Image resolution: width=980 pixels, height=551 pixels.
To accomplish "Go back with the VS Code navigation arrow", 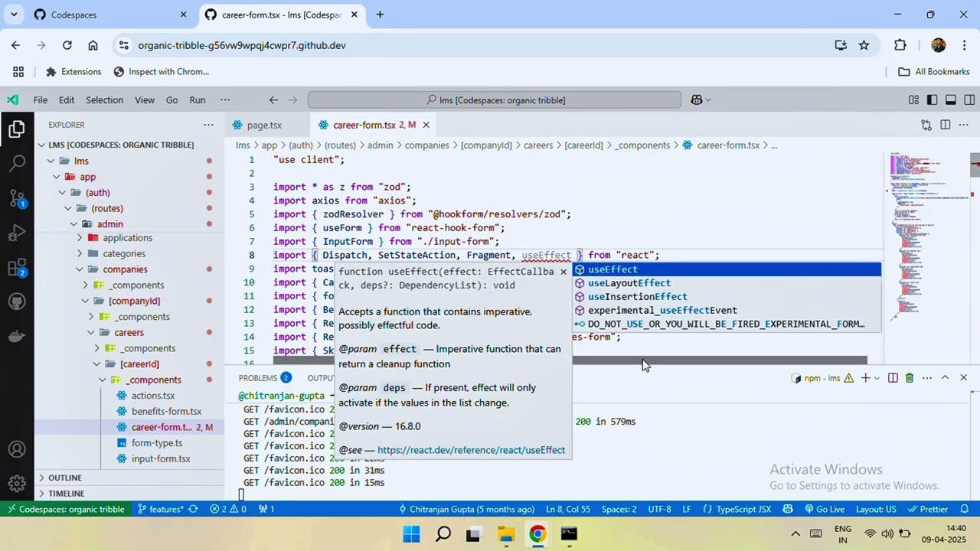I will pos(273,100).
